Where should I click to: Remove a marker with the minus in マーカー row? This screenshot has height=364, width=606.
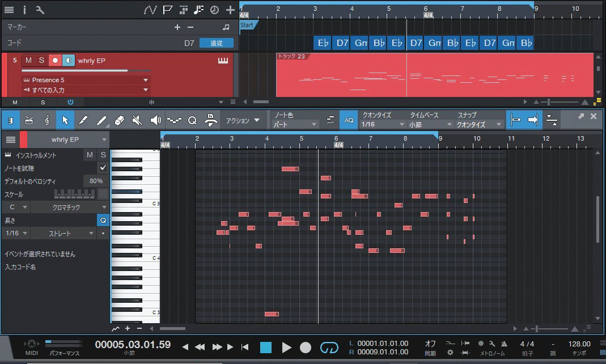tap(190, 27)
